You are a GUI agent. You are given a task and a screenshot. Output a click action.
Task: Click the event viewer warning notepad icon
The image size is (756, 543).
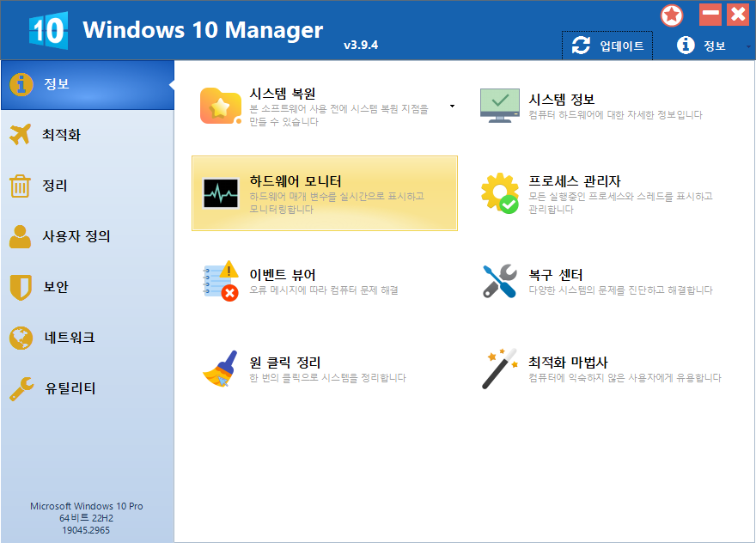pos(221,281)
